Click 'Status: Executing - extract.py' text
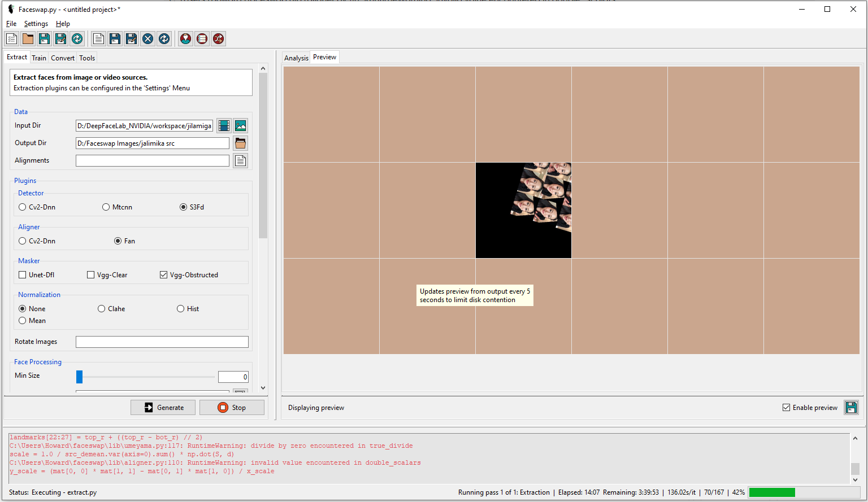868x502 pixels. 53,492
